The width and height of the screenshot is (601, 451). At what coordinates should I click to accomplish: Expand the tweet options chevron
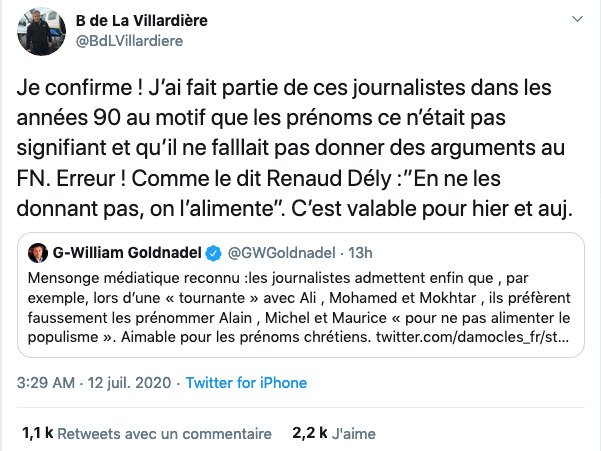coord(577,22)
